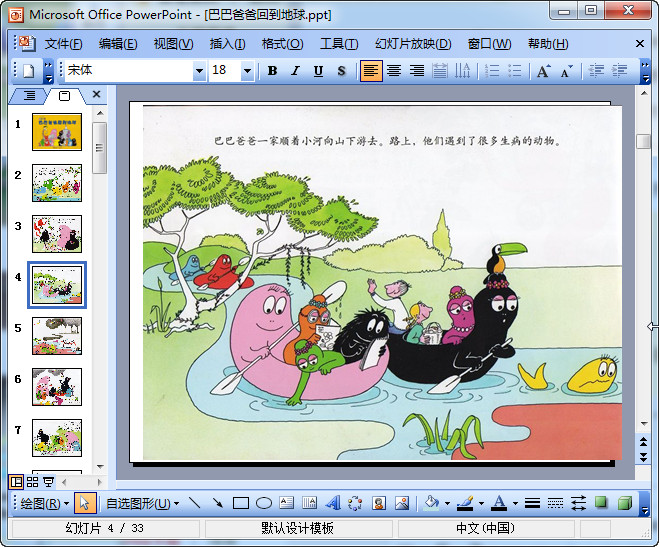Select the Line drawing tool
The image size is (659, 547).
click(195, 503)
